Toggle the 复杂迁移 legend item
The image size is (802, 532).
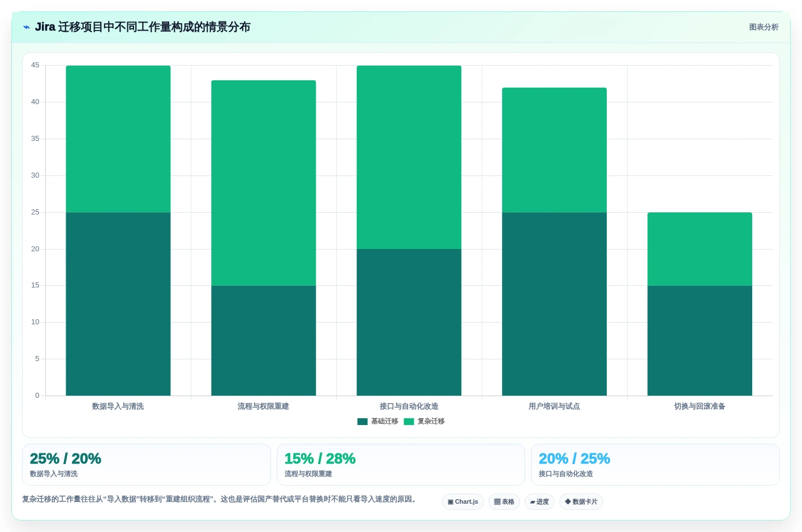tap(424, 421)
